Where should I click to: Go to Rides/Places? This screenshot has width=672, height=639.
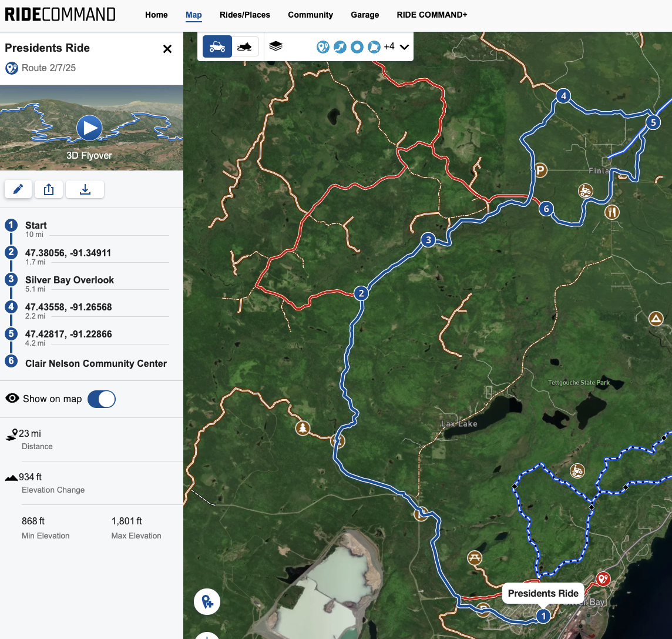pos(245,15)
